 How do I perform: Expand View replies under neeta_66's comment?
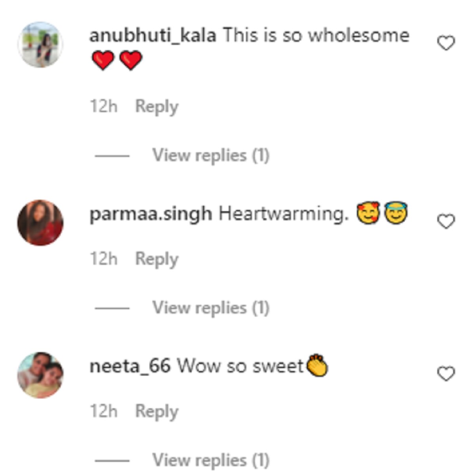[211, 460]
